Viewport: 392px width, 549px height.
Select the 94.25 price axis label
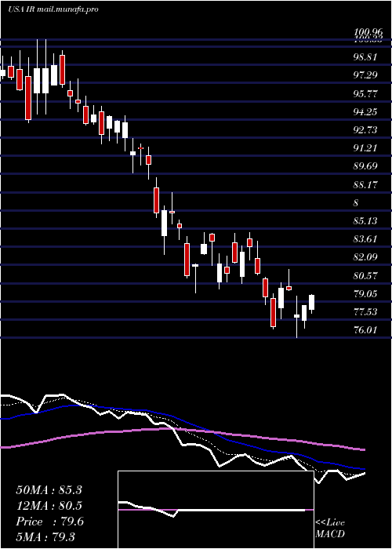365,111
